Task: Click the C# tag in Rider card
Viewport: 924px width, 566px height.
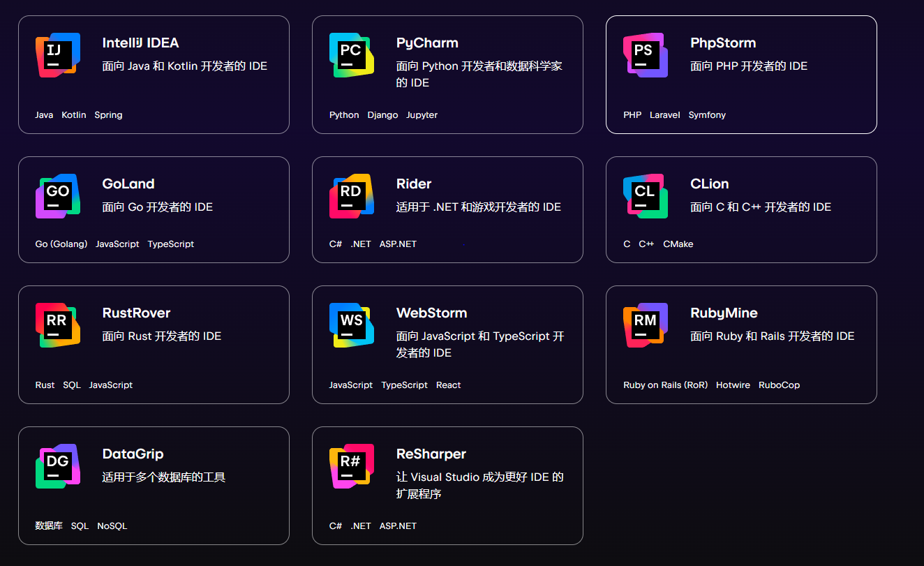Action: click(x=336, y=244)
